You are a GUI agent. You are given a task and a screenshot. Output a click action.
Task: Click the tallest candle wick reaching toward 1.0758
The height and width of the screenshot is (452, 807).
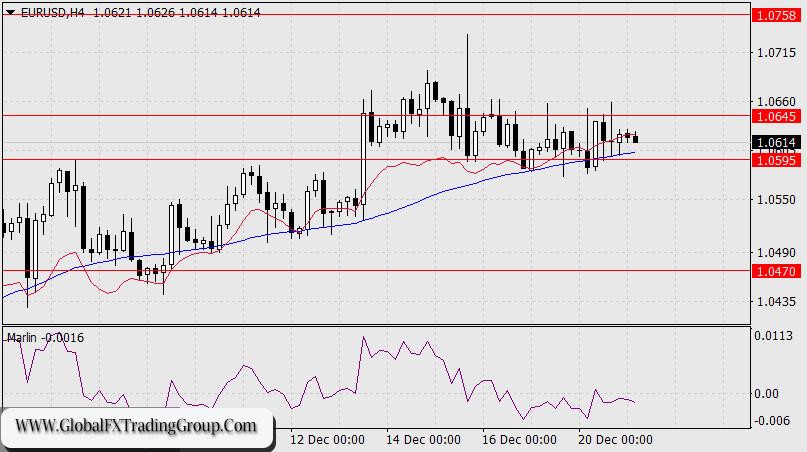point(467,71)
